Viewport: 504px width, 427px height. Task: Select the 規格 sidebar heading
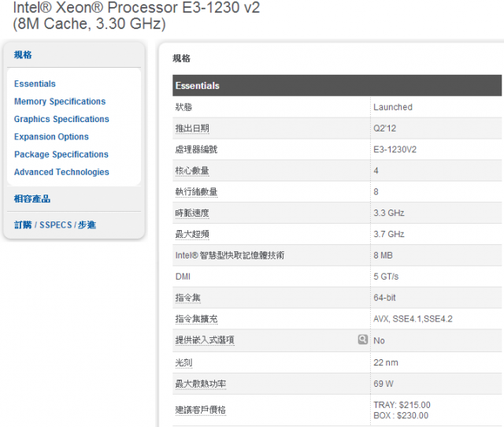23,55
